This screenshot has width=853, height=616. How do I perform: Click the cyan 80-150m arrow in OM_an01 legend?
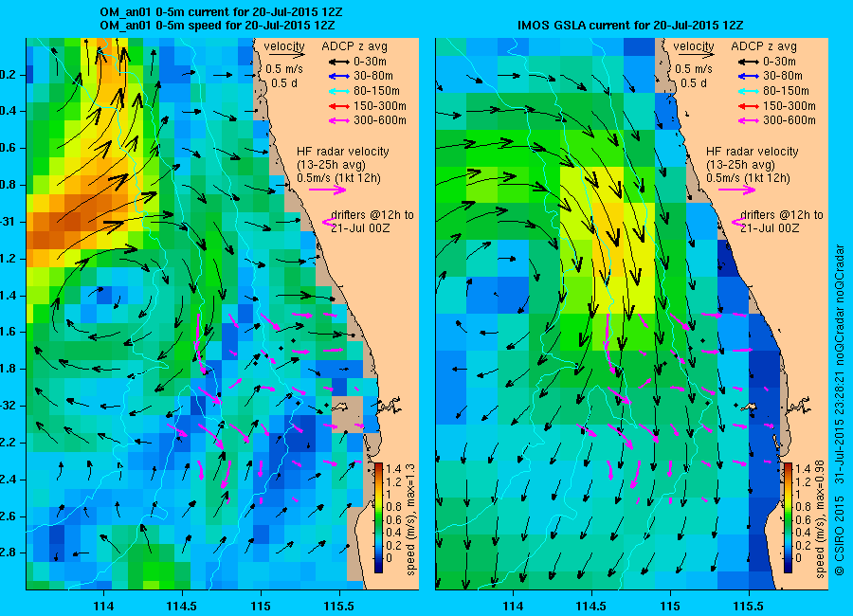tap(339, 91)
